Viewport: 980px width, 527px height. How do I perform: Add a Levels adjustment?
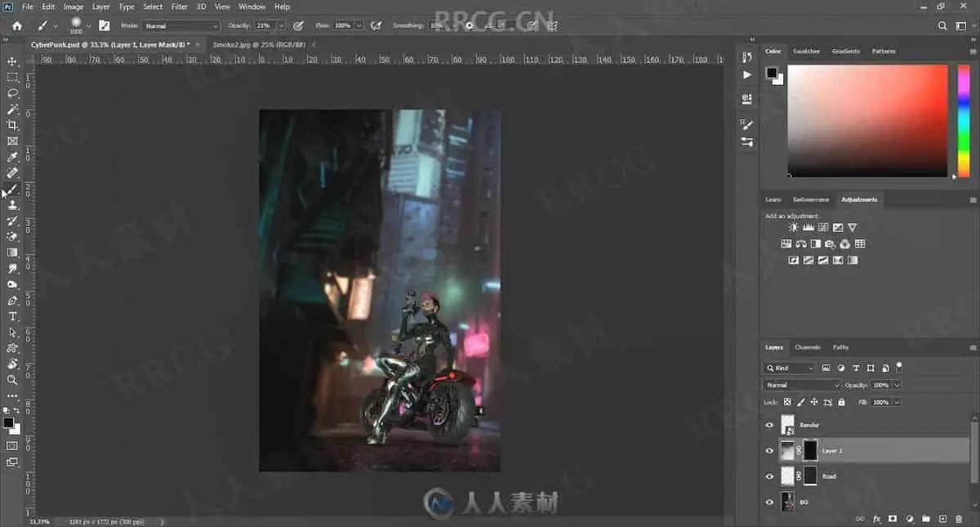point(808,228)
